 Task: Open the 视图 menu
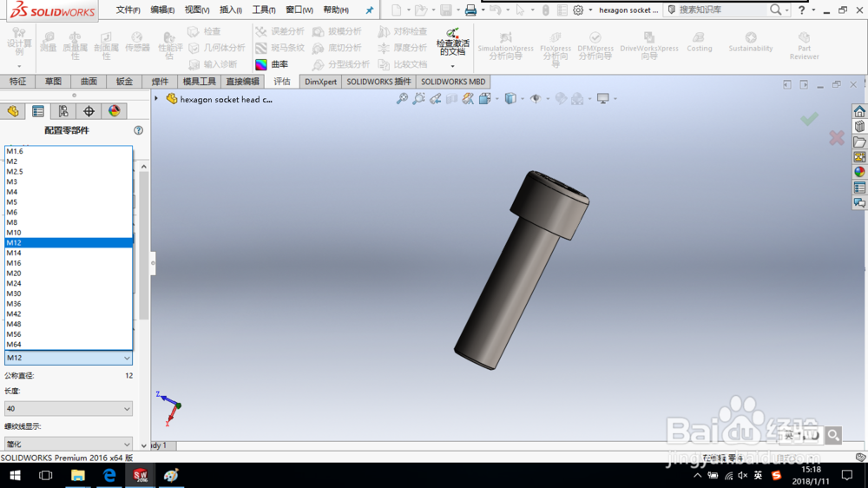click(x=197, y=10)
